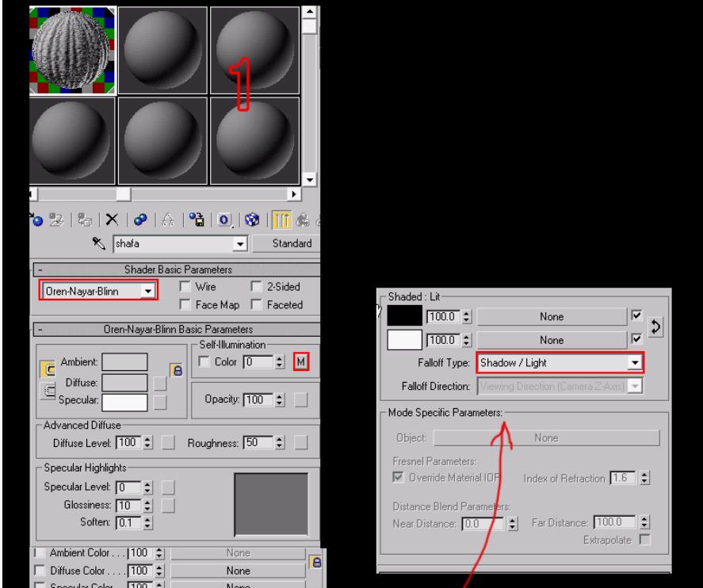The image size is (703, 588).
Task: Select the striped sphere sample slot
Action: tap(72, 50)
